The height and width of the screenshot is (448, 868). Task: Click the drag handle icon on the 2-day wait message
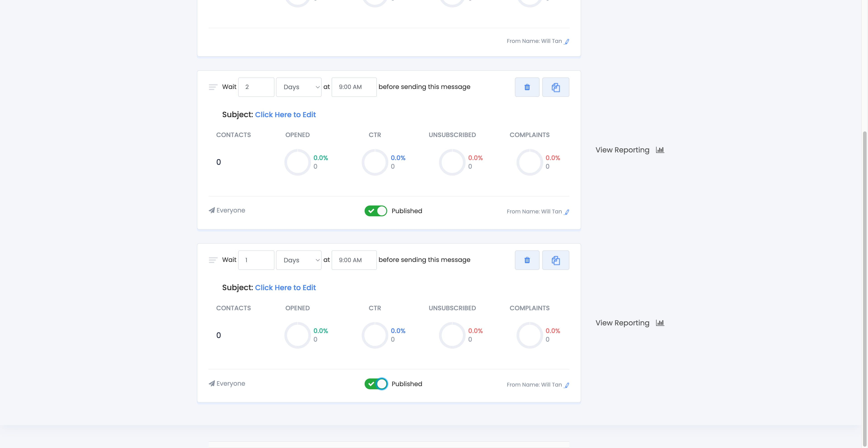tap(213, 87)
